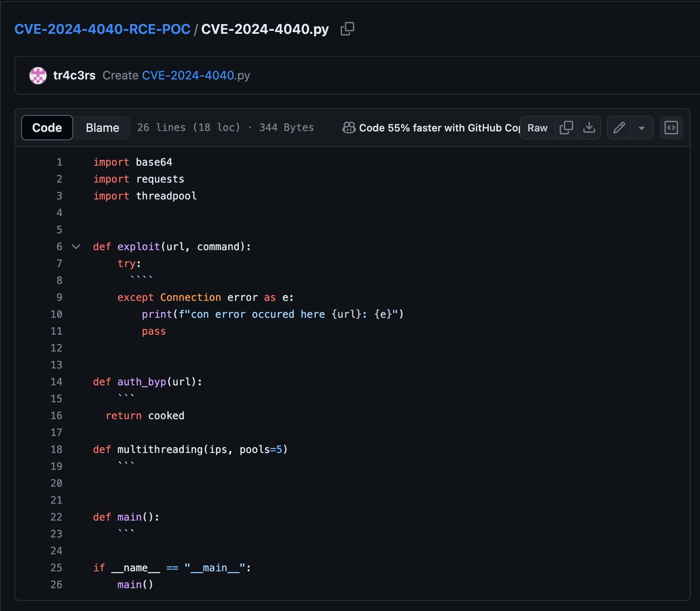The height and width of the screenshot is (611, 700).
Task: Select line number 18
Action: coord(56,450)
